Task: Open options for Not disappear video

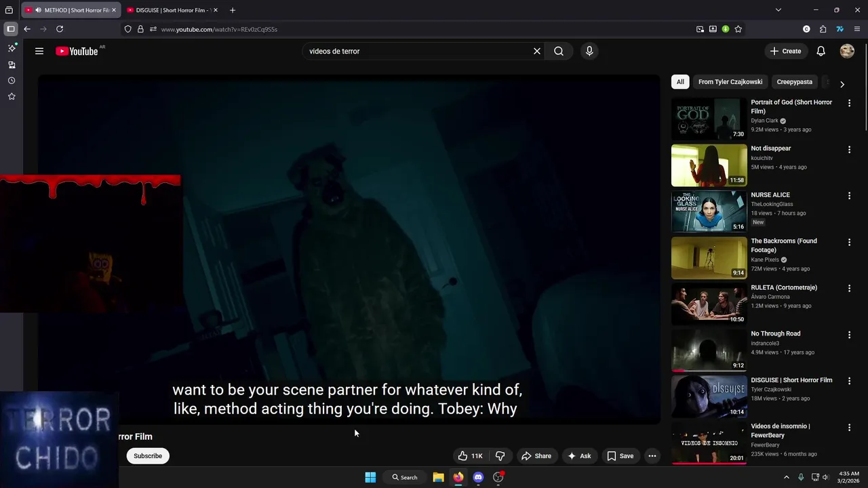Action: pos(849,149)
